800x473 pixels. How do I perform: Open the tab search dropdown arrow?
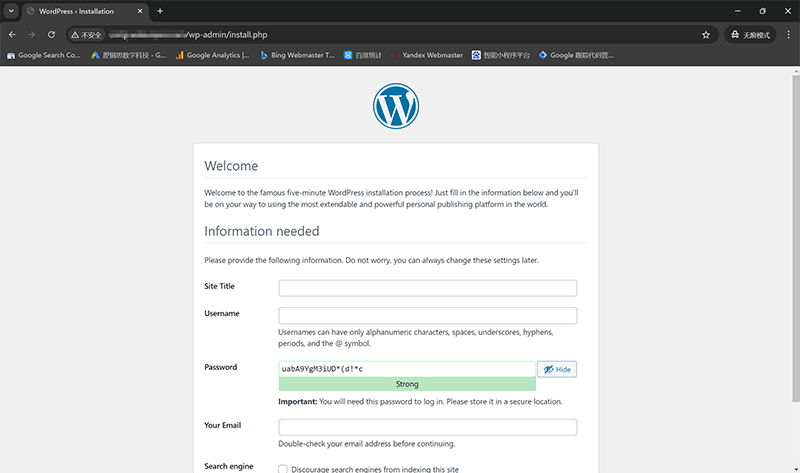[x=11, y=11]
